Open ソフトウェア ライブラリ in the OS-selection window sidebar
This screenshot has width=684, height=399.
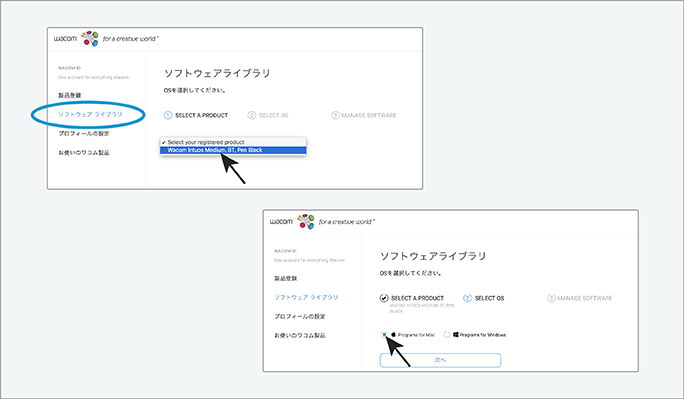point(306,297)
